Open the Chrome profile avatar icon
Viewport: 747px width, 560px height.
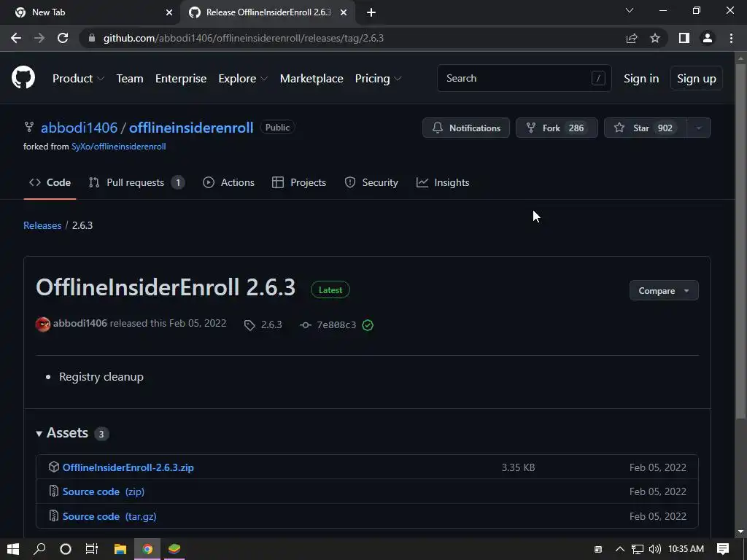pos(708,38)
